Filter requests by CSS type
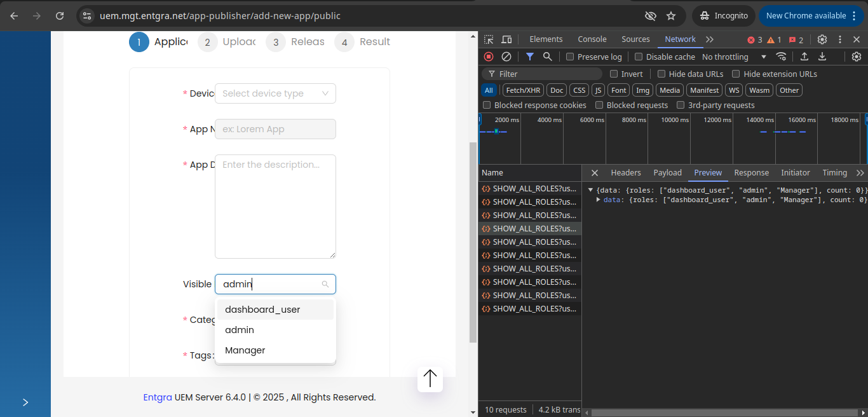This screenshot has width=868, height=417. click(580, 90)
